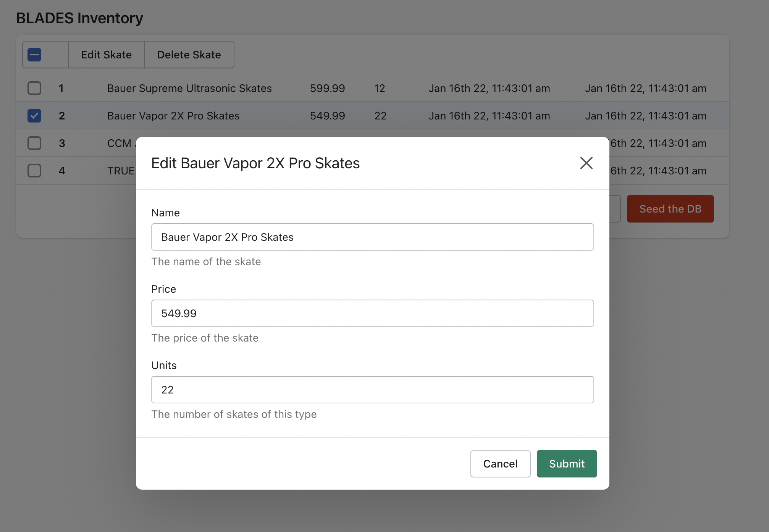Toggle the select-all indeterminate checkbox
The image size is (769, 532).
click(x=34, y=55)
